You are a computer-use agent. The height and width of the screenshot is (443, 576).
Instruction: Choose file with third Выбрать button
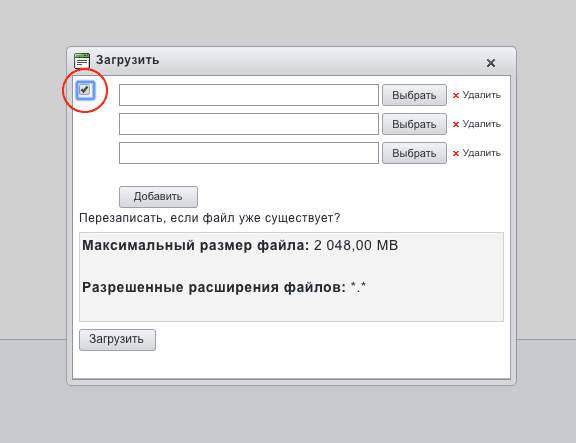[x=414, y=153]
